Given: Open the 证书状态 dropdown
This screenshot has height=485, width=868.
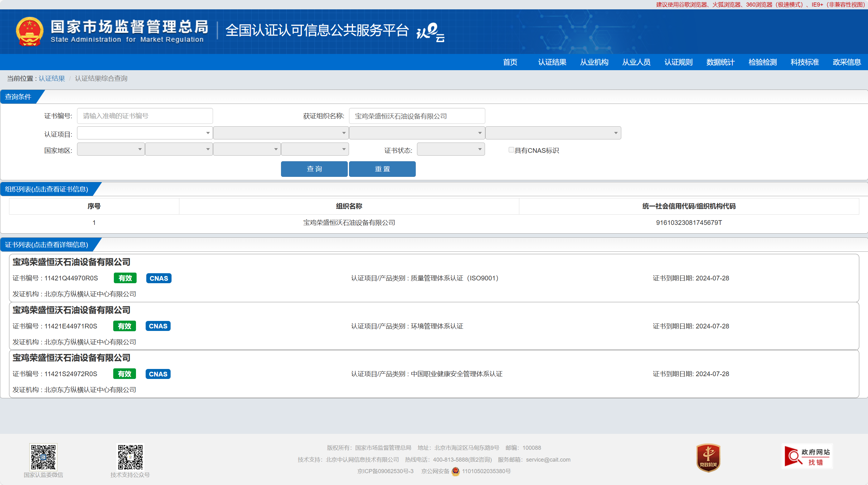Looking at the screenshot, I should tap(451, 149).
